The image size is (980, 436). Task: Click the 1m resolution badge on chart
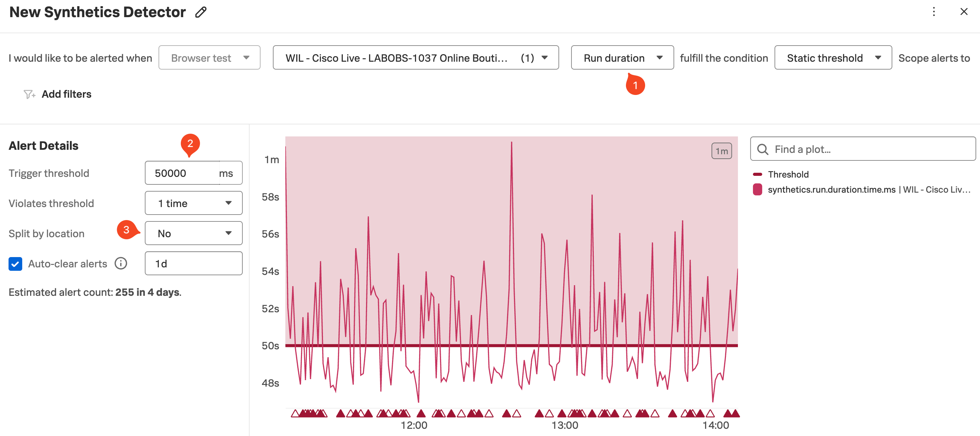click(721, 151)
